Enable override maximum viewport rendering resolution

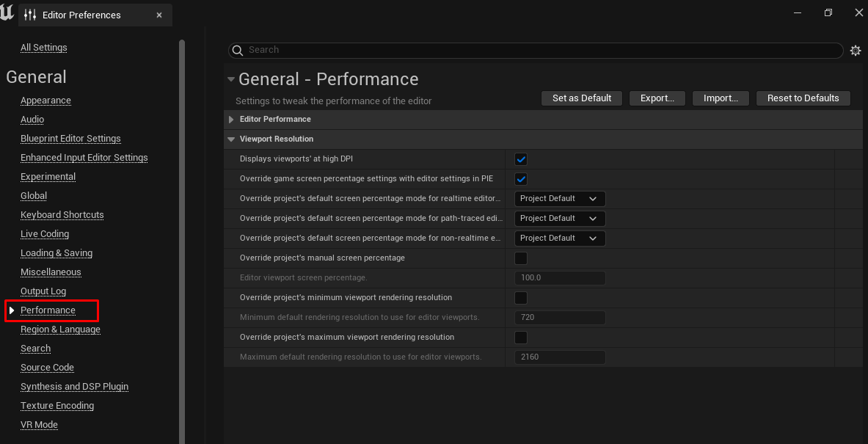[x=521, y=337]
